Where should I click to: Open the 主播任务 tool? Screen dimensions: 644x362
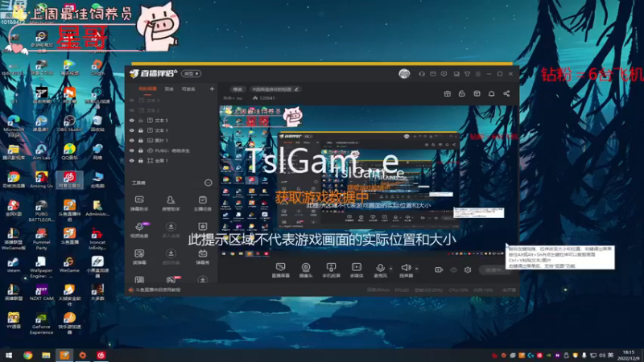coord(203,204)
